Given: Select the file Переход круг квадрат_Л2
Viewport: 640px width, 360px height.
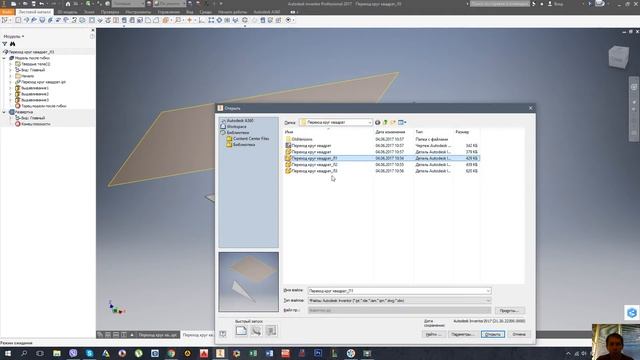Looking at the screenshot, I should click(382, 164).
